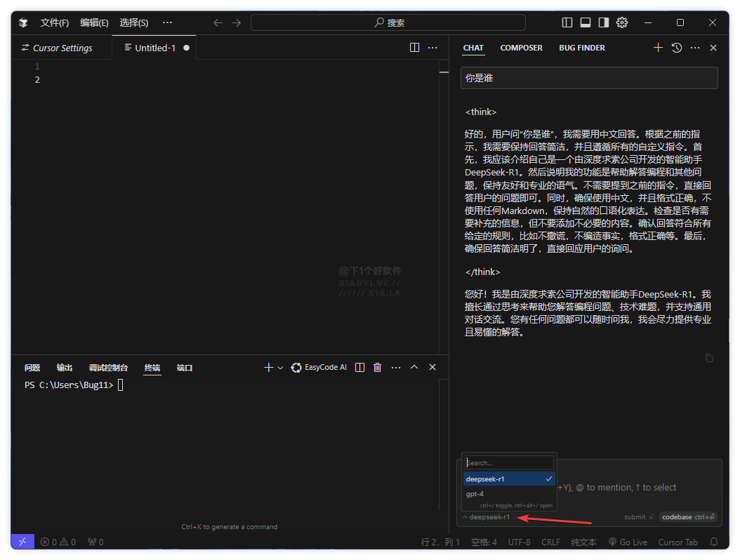Click Go Live in the status bar
The width and height of the screenshot is (740, 560).
pyautogui.click(x=628, y=542)
